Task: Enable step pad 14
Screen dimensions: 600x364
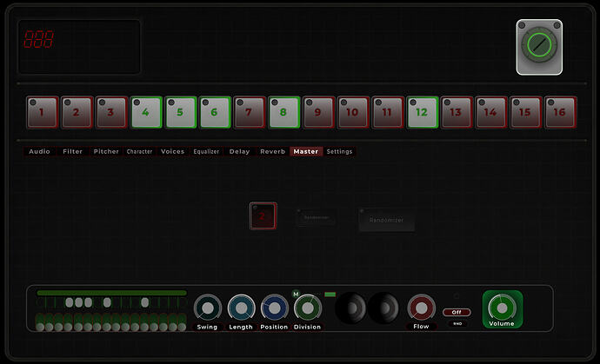Action: tap(491, 112)
